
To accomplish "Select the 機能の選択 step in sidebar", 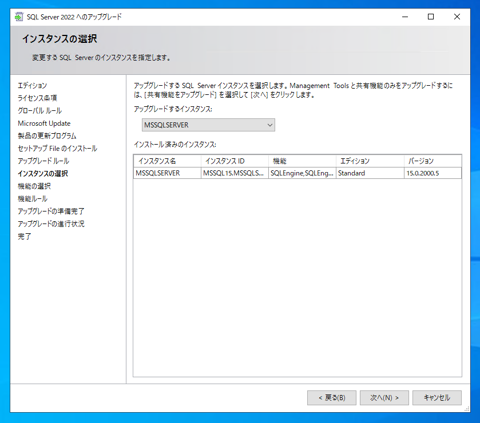I will 34,186.
